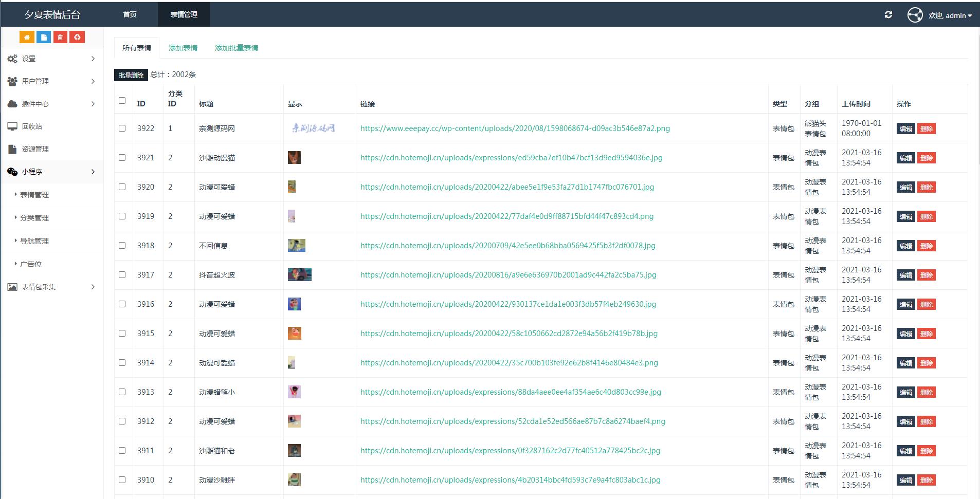This screenshot has width=980, height=499.
Task: Expand the 表情包采集 sidebar menu
Action: [x=51, y=287]
